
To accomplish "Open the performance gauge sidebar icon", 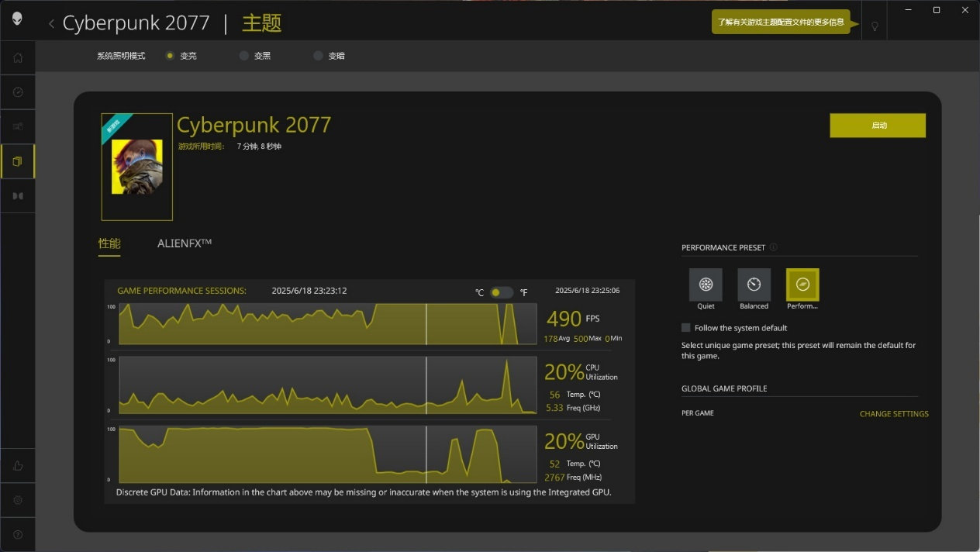I will pyautogui.click(x=18, y=92).
